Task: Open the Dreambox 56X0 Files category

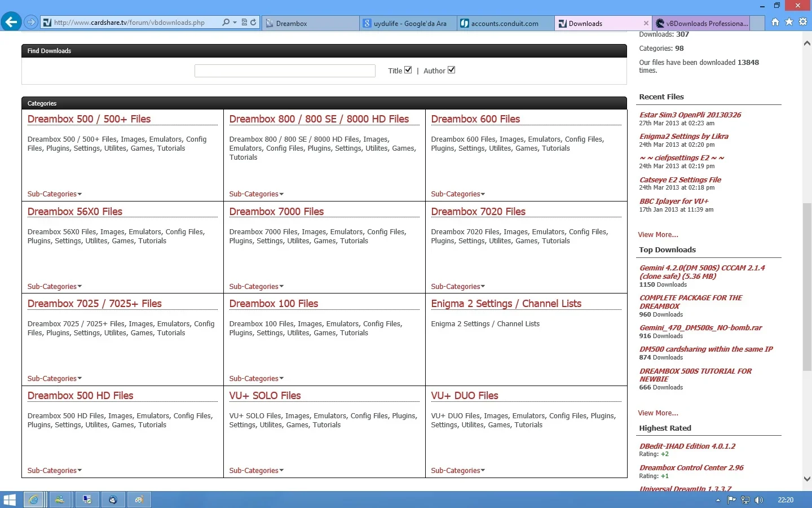Action: pyautogui.click(x=75, y=212)
